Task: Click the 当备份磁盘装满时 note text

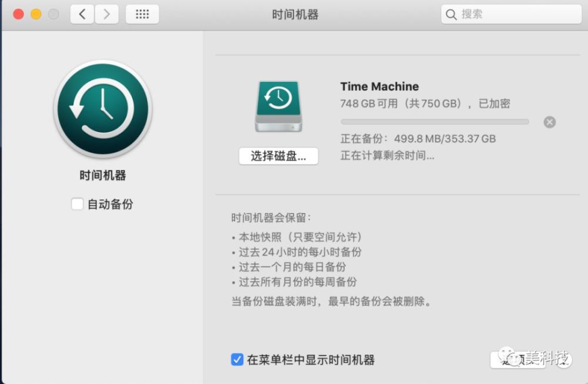Action: click(x=332, y=301)
